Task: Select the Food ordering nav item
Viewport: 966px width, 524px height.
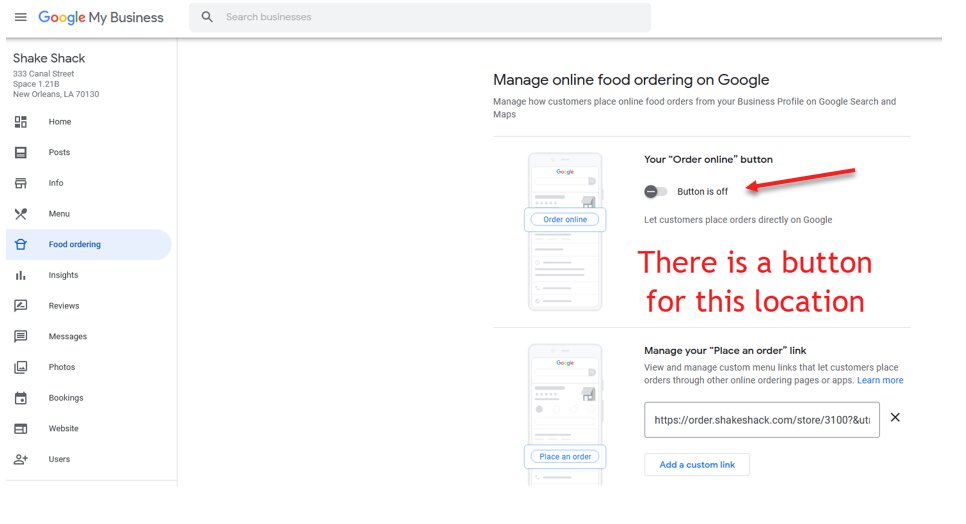Action: tap(89, 244)
